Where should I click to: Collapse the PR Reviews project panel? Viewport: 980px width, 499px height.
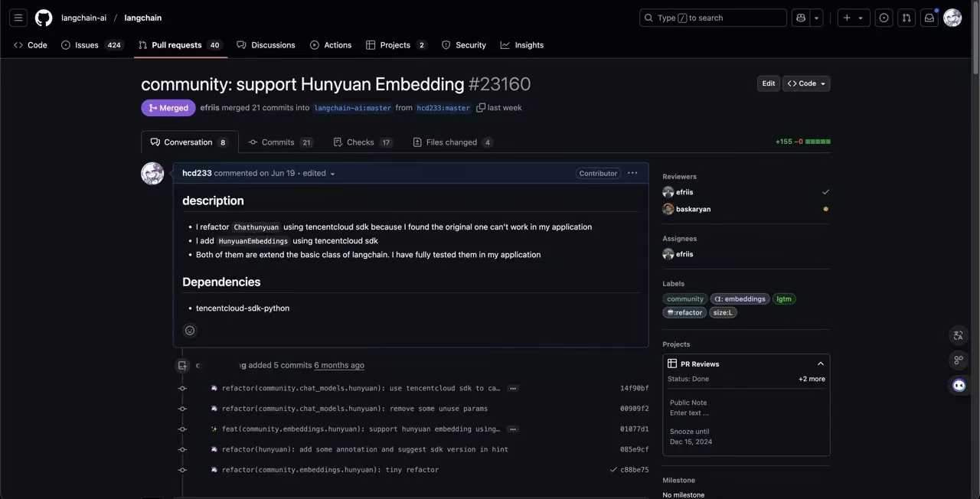coord(820,364)
